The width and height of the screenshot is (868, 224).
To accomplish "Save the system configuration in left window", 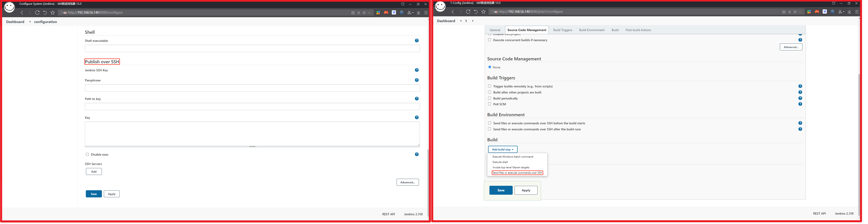I will click(x=94, y=194).
